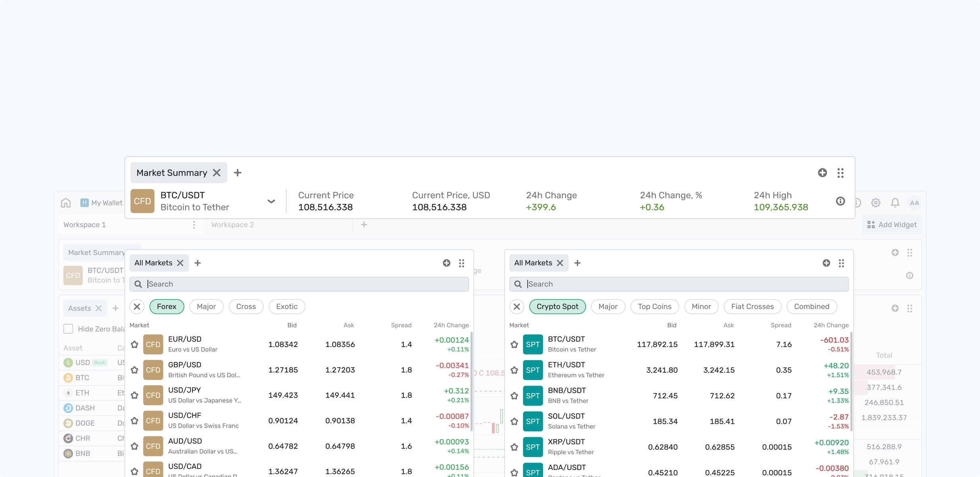Toggle the Minor filter chip
This screenshot has width=980, height=477.
(701, 306)
